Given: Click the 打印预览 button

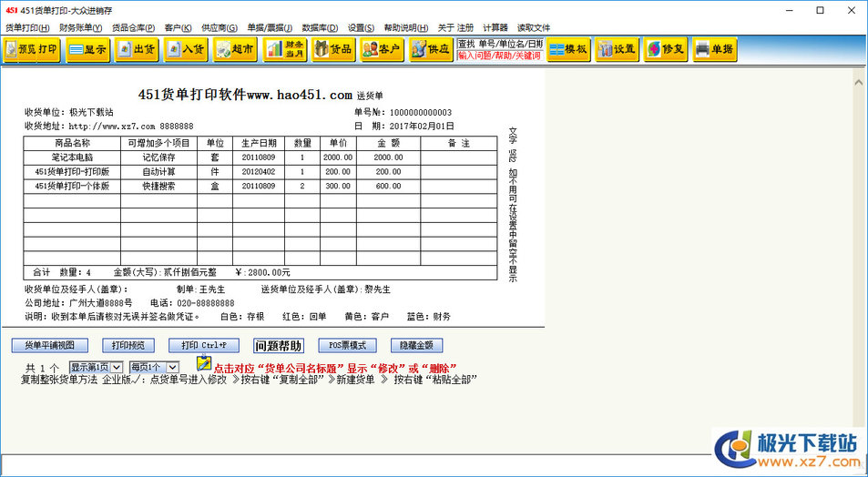Looking at the screenshot, I should (128, 345).
